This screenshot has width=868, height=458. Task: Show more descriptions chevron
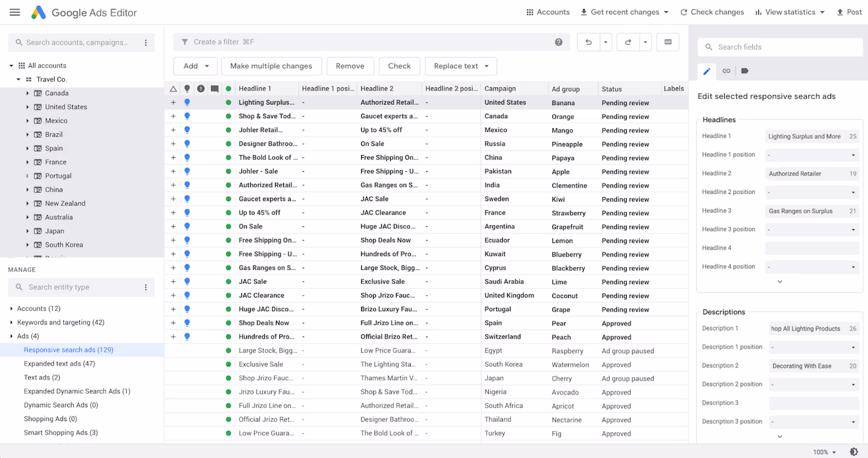click(780, 436)
